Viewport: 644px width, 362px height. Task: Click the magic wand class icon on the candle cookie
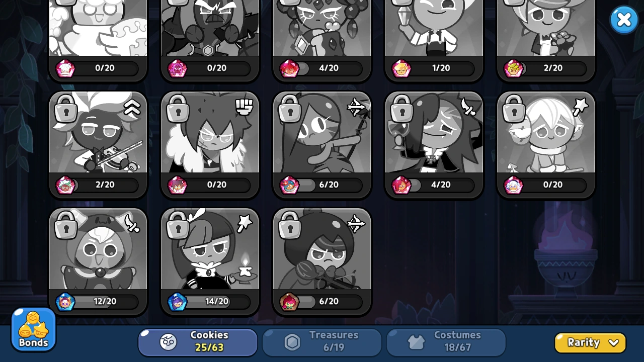(x=244, y=224)
